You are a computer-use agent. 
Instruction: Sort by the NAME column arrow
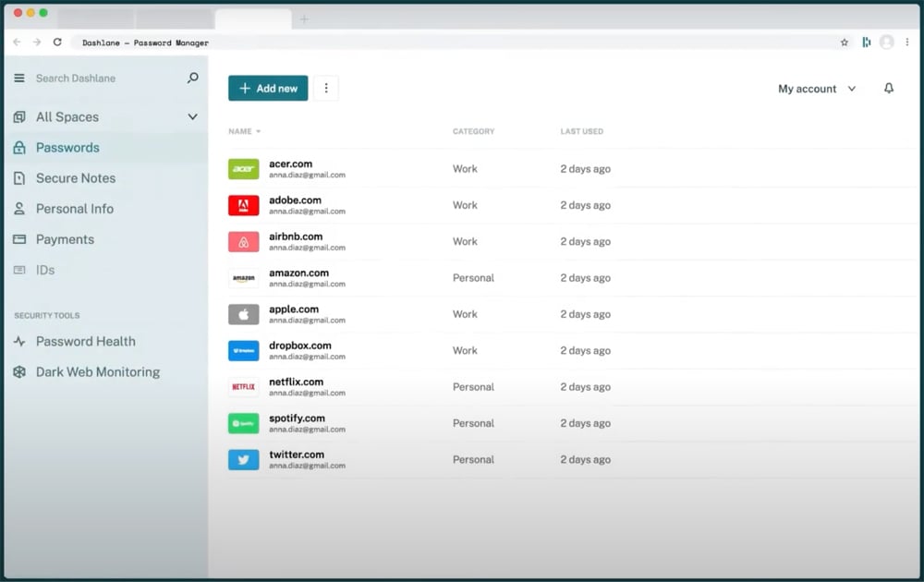[x=258, y=132]
